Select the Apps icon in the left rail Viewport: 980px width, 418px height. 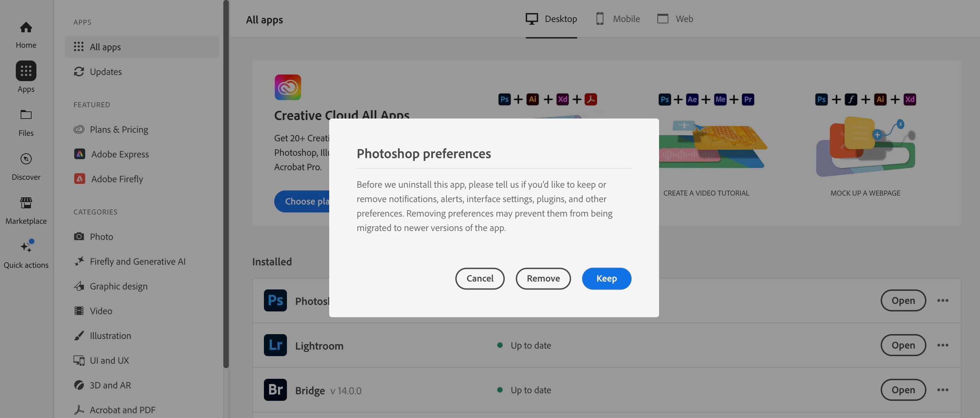pos(25,71)
